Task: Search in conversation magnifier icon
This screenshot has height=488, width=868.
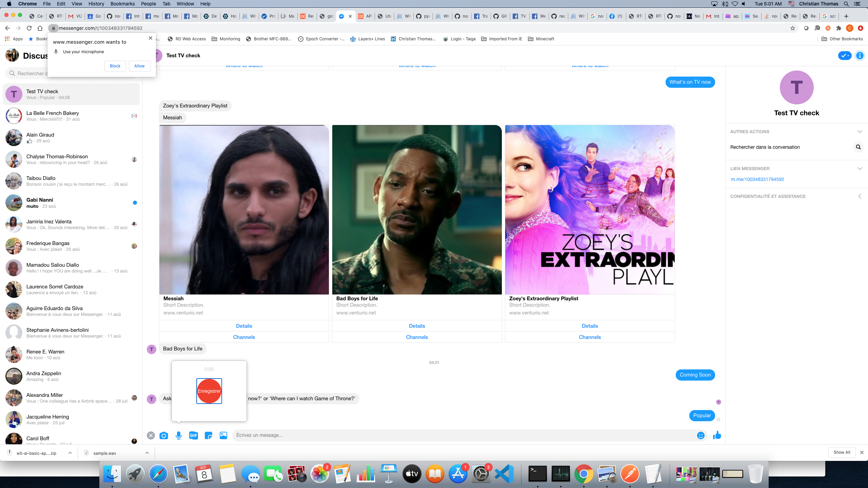Action: point(858,147)
